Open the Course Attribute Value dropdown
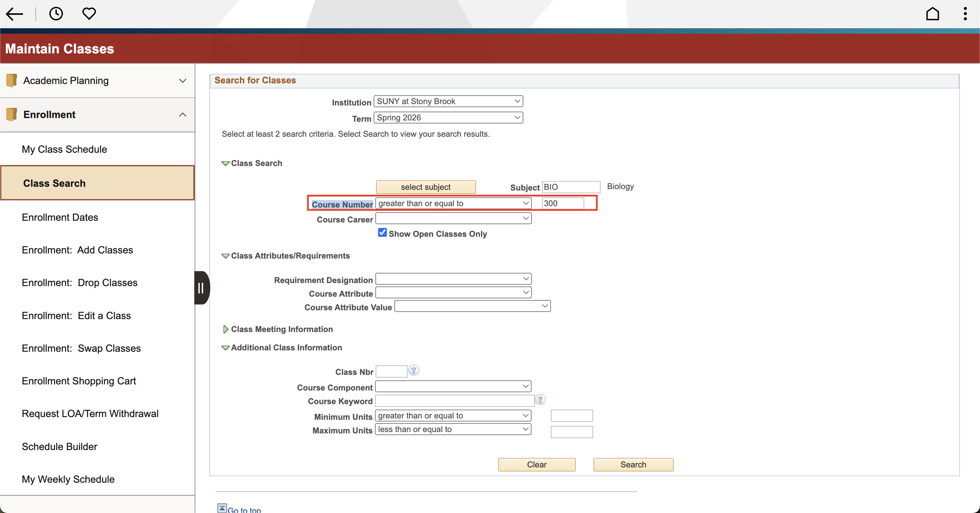Image resolution: width=980 pixels, height=513 pixels. pos(473,306)
